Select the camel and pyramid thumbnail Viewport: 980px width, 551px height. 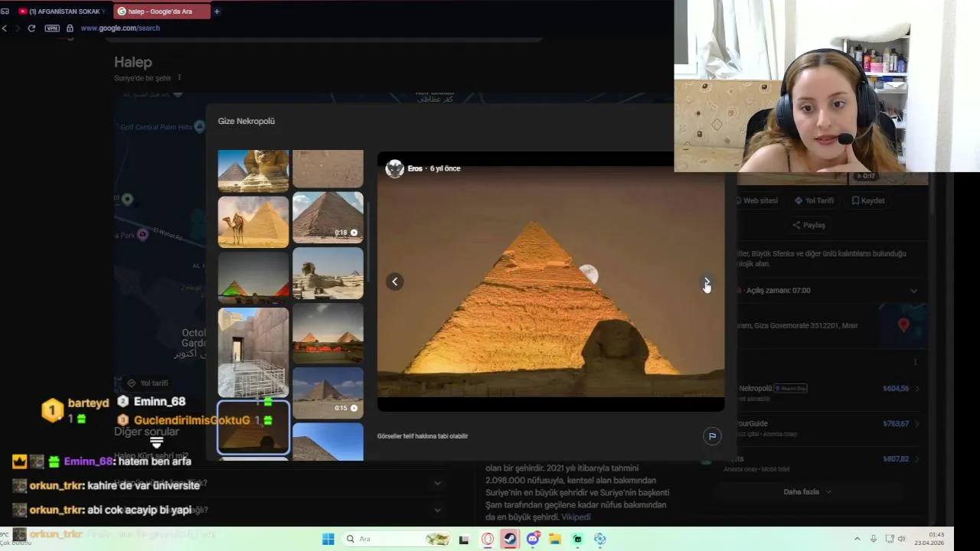pyautogui.click(x=253, y=222)
